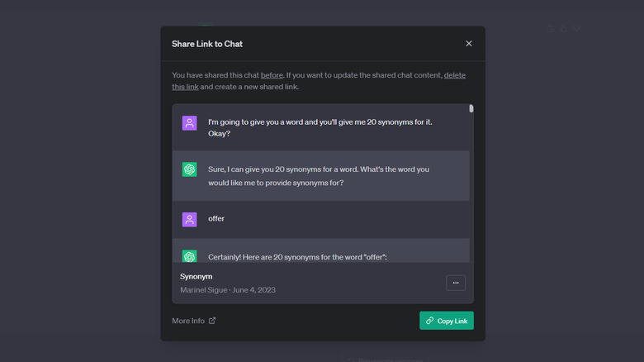Image resolution: width=644 pixels, height=362 pixels.
Task: Click ChatGPT logo beside "Certainly!" reply
Action: [x=190, y=256]
